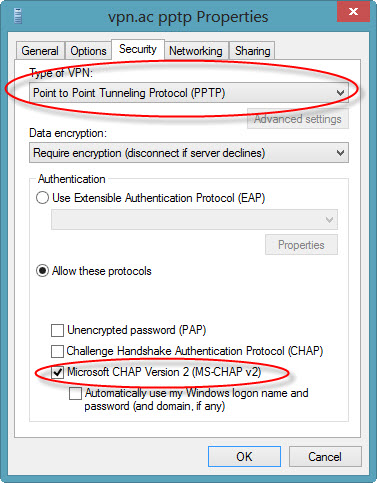Click the connection icon in title bar
Viewport: 377px width, 483px height.
pyautogui.click(x=18, y=16)
